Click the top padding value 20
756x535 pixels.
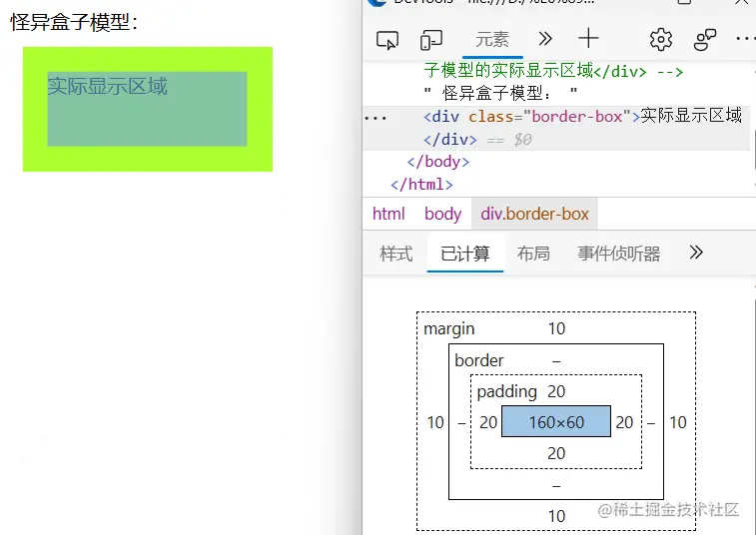pyautogui.click(x=556, y=391)
